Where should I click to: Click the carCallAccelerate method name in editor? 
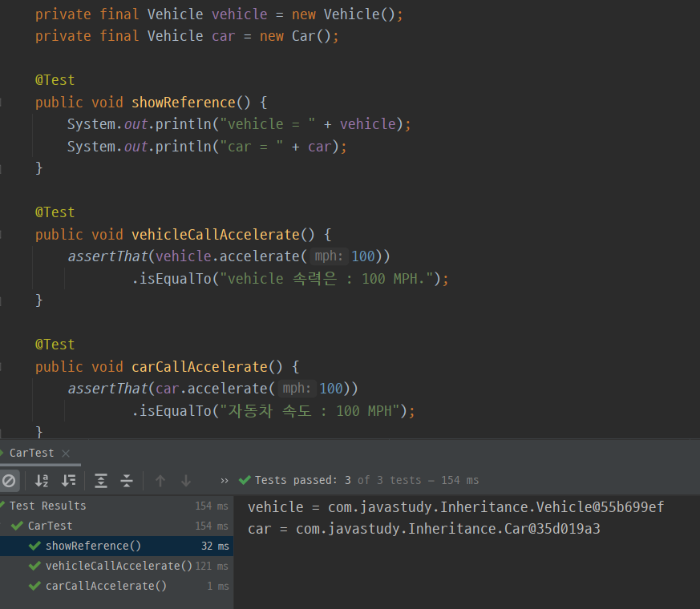[199, 366]
